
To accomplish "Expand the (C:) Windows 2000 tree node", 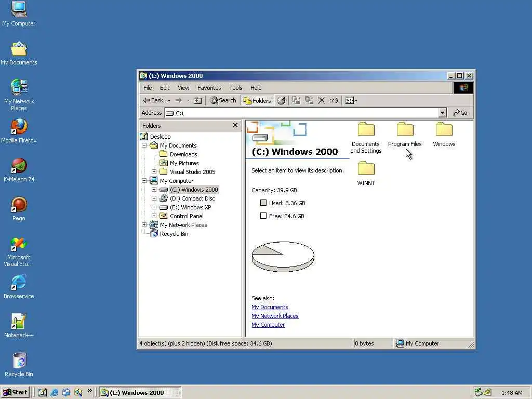I will (x=154, y=189).
